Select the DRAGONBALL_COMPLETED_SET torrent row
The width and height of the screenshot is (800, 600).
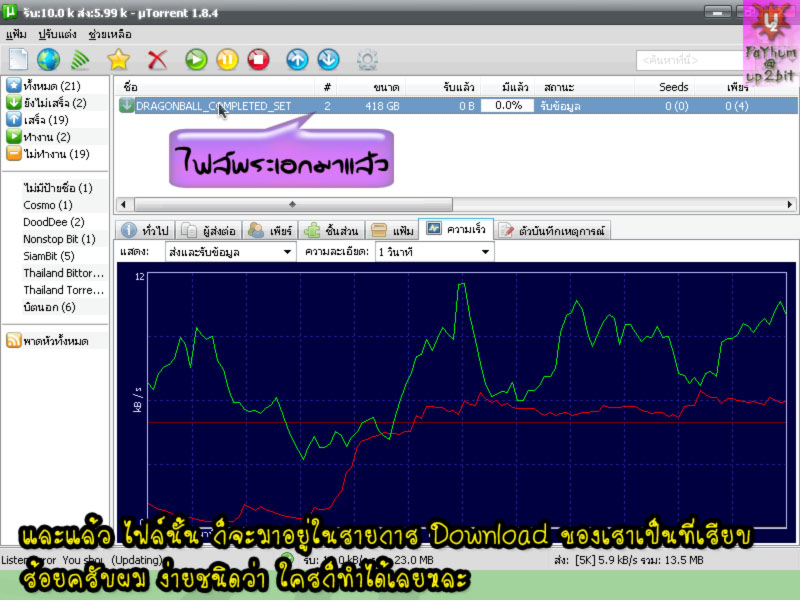(457, 106)
